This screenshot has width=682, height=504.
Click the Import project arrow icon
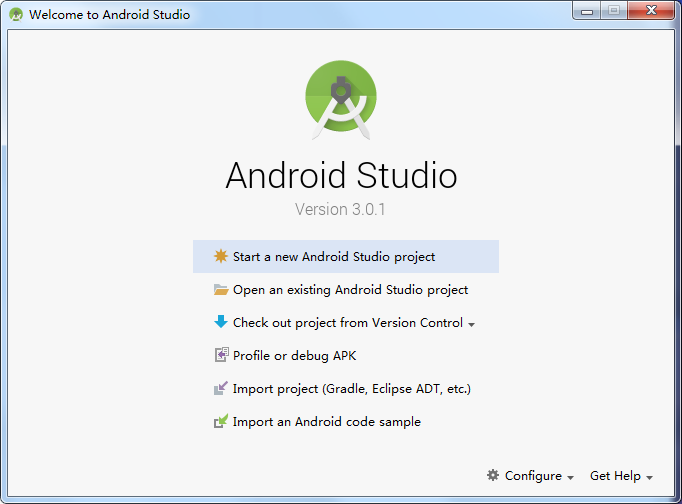tap(221, 388)
